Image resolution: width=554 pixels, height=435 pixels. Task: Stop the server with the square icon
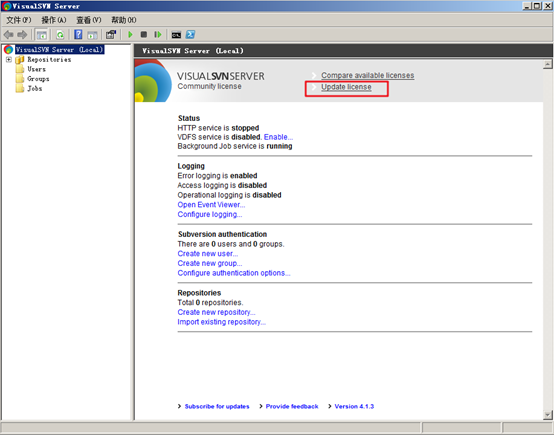pos(144,35)
